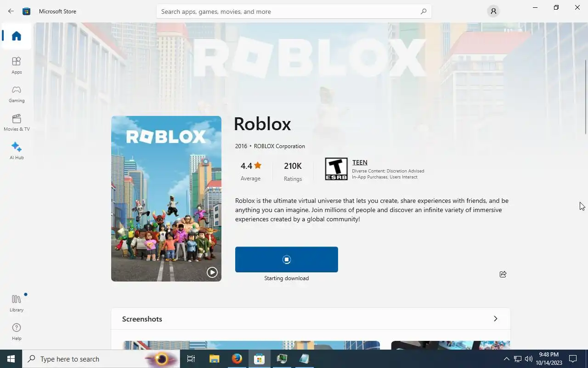Screen dimensions: 588x368
Task: Stop the download in progress
Action: click(x=287, y=259)
